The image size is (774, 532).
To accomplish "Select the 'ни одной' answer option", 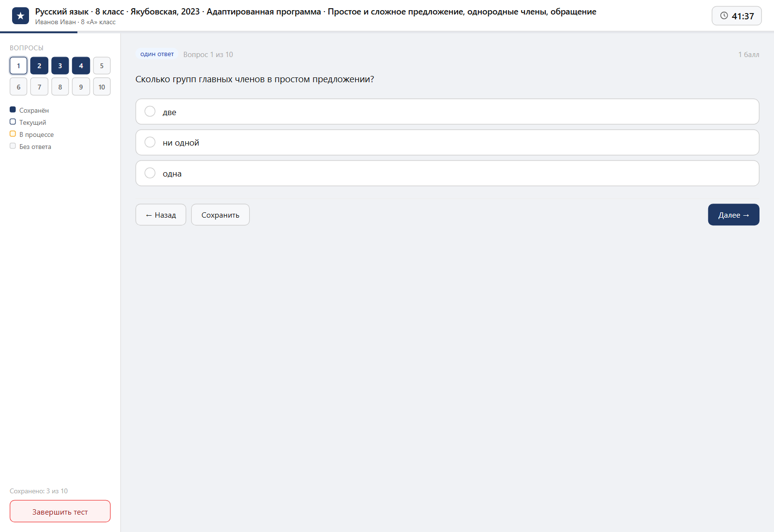I will coord(447,142).
